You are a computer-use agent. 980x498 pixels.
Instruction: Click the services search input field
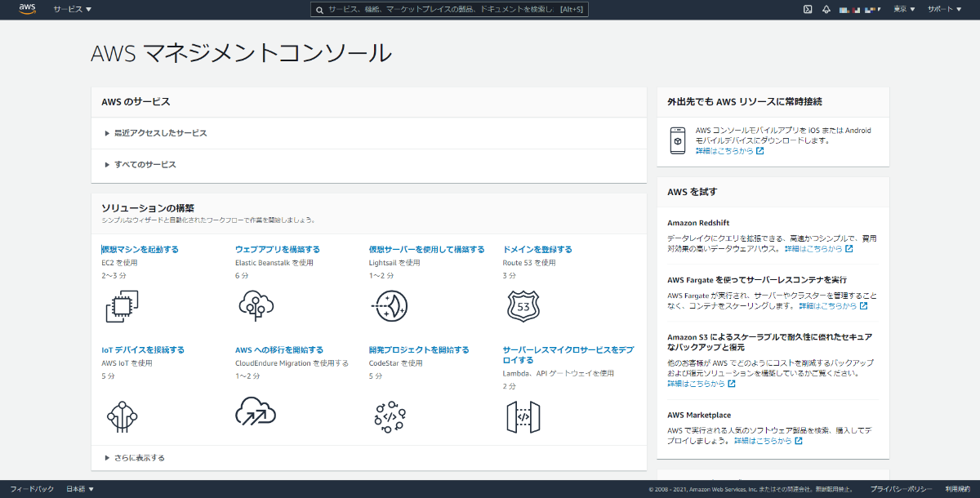449,10
